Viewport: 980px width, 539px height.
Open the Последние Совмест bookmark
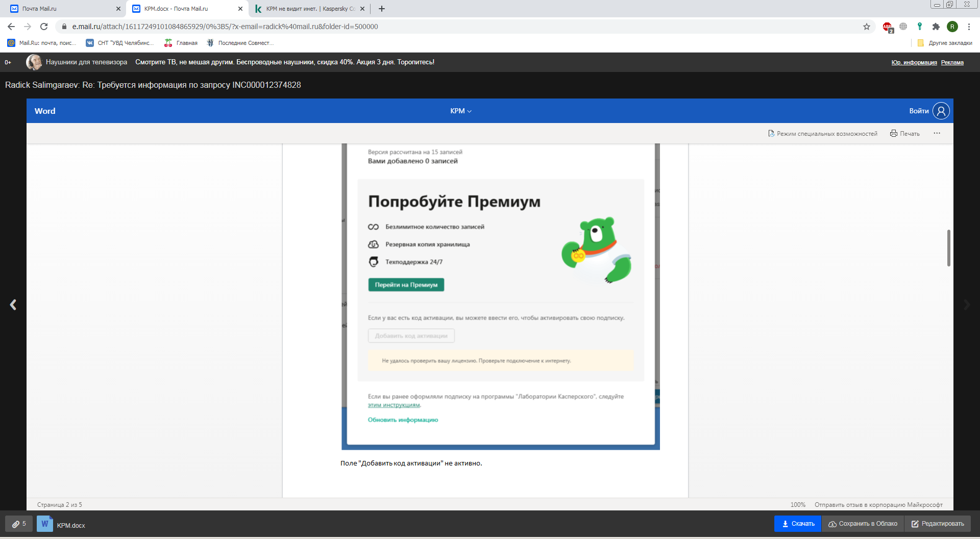coord(240,43)
